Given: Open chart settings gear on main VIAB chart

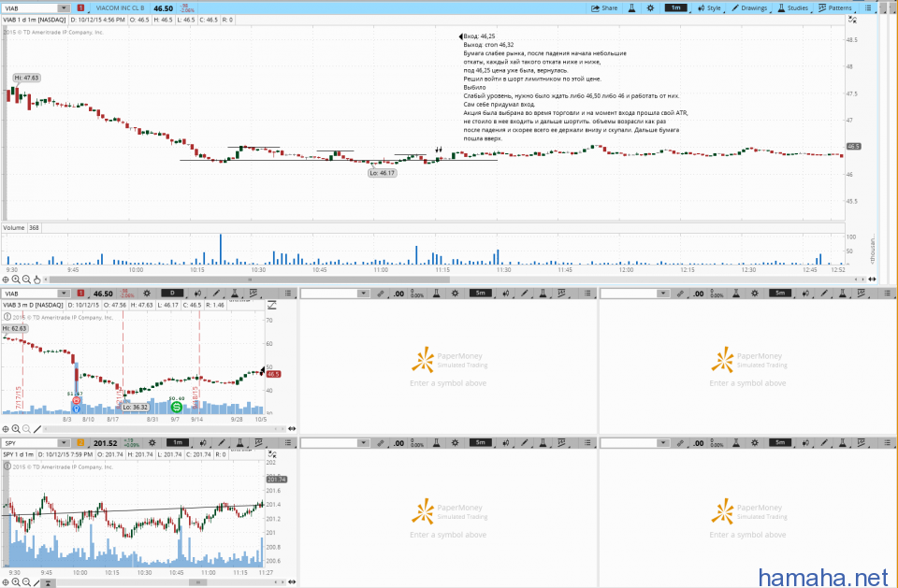Looking at the screenshot, I should (650, 8).
